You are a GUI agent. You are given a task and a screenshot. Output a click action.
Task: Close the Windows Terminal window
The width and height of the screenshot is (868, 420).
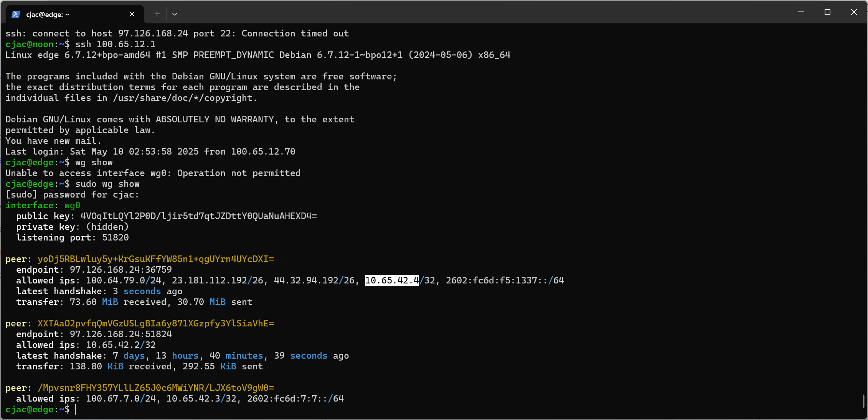click(x=854, y=12)
